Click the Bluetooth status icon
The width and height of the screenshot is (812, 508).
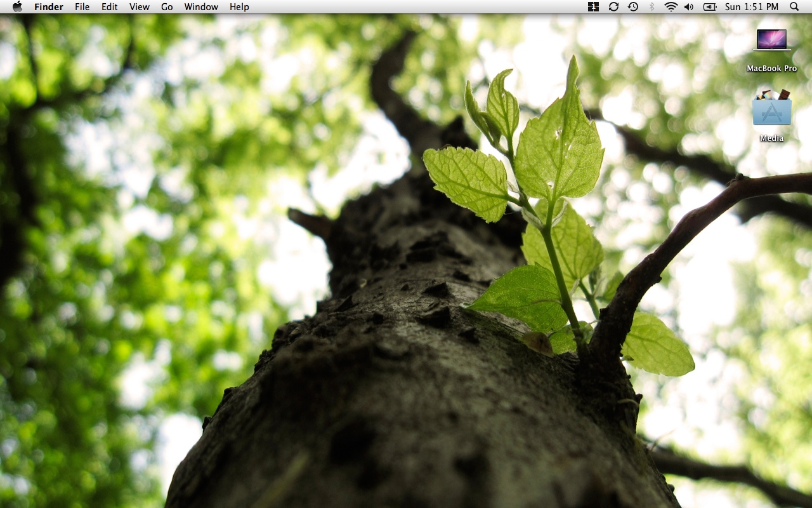tap(652, 7)
